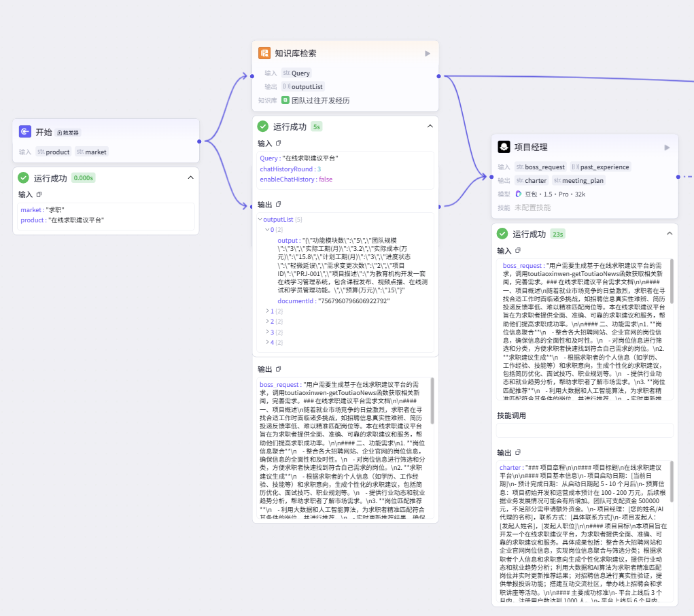Expand item 2 of outputList
The image size is (694, 616).
[x=267, y=321]
